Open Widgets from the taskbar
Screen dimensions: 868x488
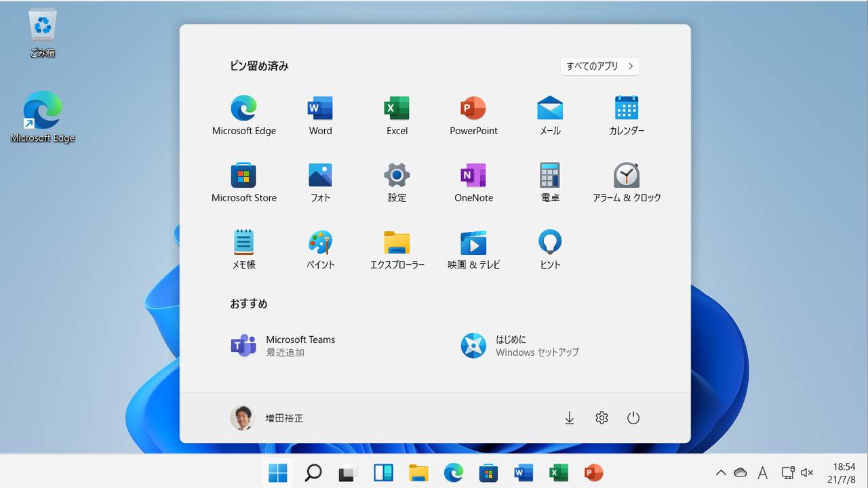[383, 472]
